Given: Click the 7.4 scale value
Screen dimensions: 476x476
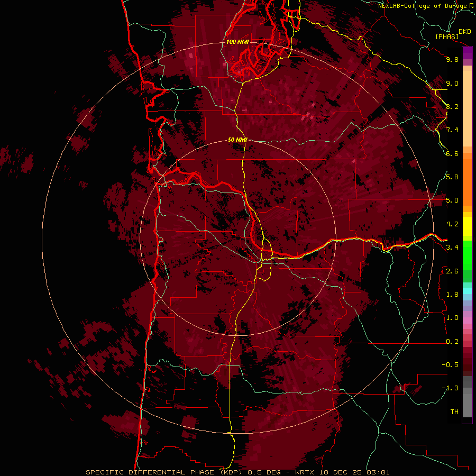Looking at the screenshot, I should pos(452,130).
